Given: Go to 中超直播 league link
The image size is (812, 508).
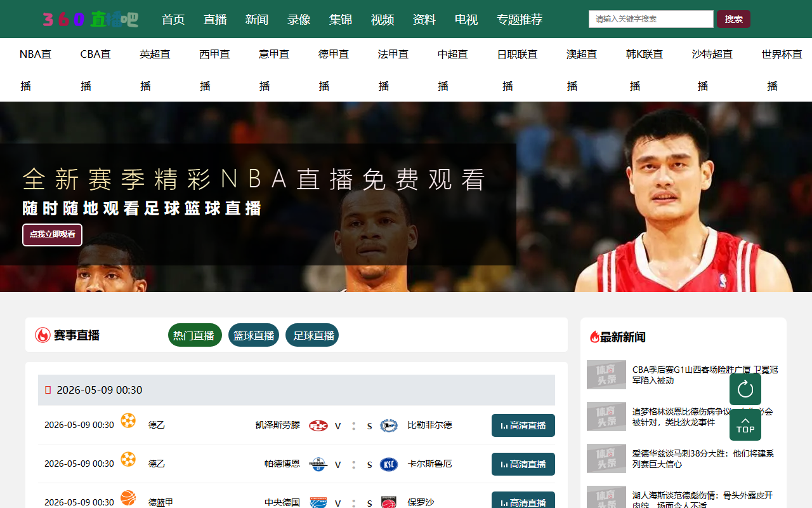Looking at the screenshot, I should click(453, 70).
